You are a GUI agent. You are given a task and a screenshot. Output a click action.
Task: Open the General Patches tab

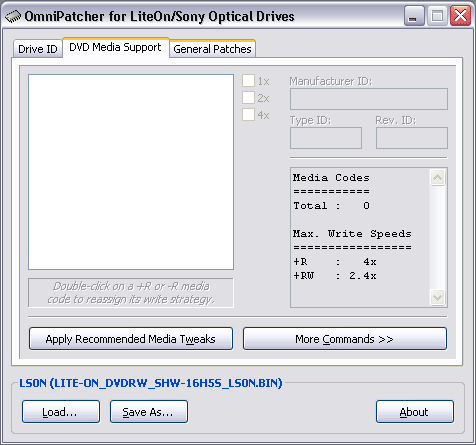[212, 49]
